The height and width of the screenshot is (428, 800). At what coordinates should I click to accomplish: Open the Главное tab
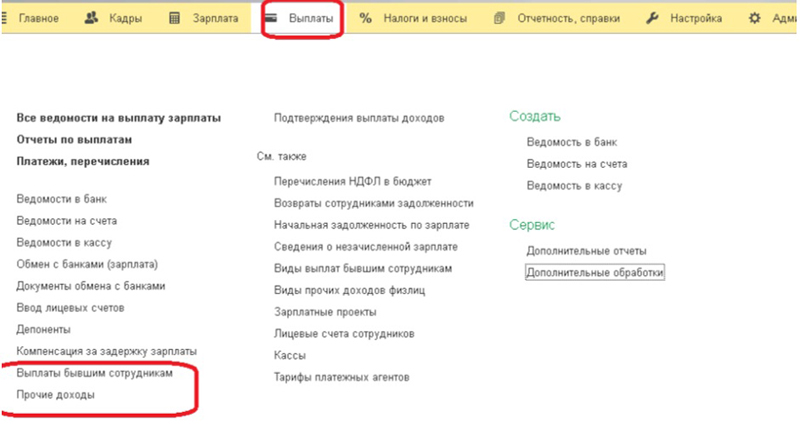click(39, 18)
